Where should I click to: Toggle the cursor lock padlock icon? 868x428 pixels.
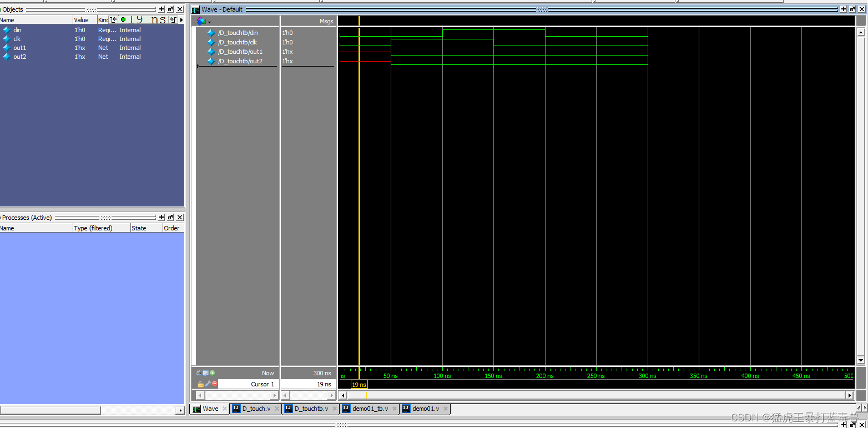point(200,384)
